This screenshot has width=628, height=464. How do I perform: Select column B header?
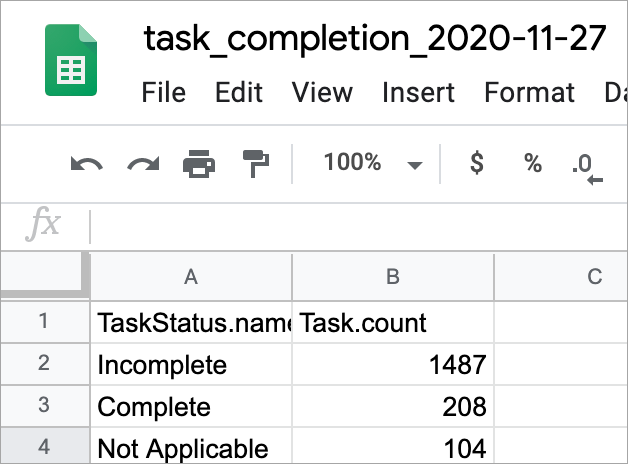[393, 276]
